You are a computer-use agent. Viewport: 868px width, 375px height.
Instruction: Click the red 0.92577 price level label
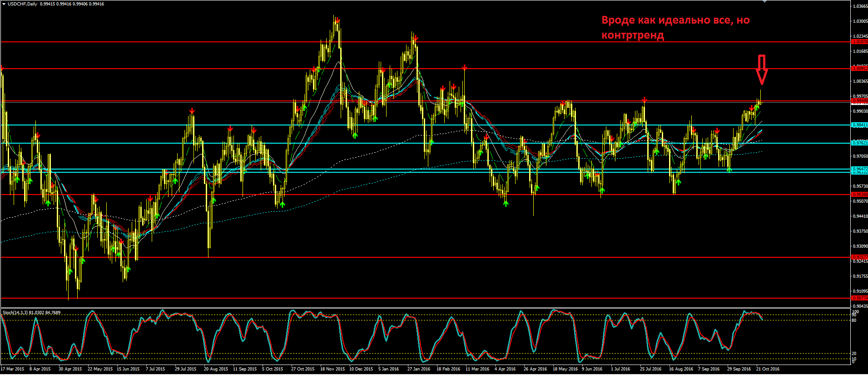pos(860,257)
